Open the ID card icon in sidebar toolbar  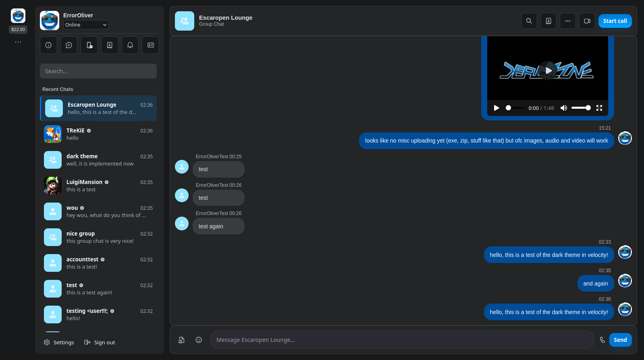click(150, 45)
